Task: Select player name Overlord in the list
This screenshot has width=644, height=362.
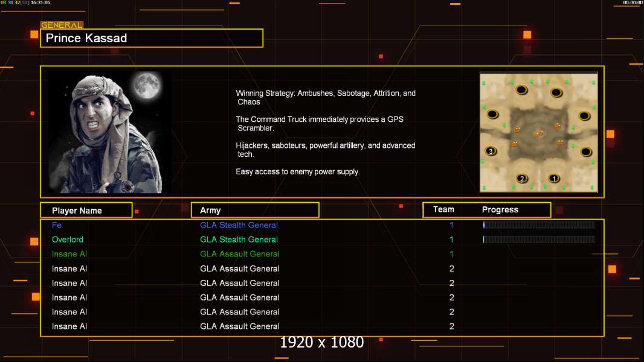Action: [x=67, y=240]
